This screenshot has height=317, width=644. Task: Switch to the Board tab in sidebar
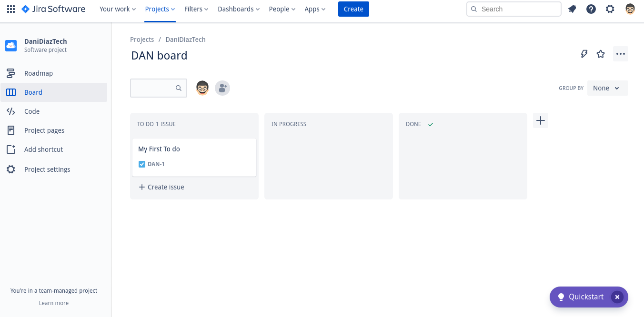click(x=33, y=92)
